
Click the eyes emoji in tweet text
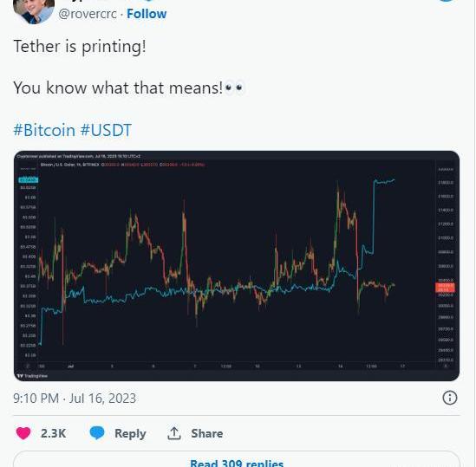click(234, 88)
